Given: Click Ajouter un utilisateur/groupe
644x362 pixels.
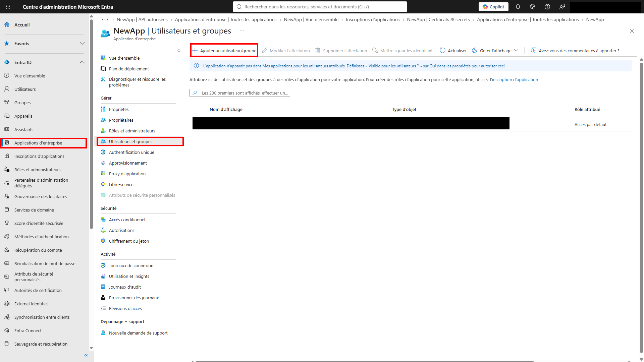Looking at the screenshot, I should 224,51.
